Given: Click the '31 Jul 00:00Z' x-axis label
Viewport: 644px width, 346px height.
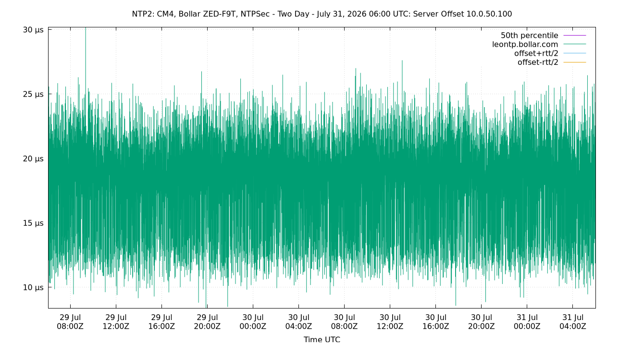Looking at the screenshot, I should coord(527,322).
